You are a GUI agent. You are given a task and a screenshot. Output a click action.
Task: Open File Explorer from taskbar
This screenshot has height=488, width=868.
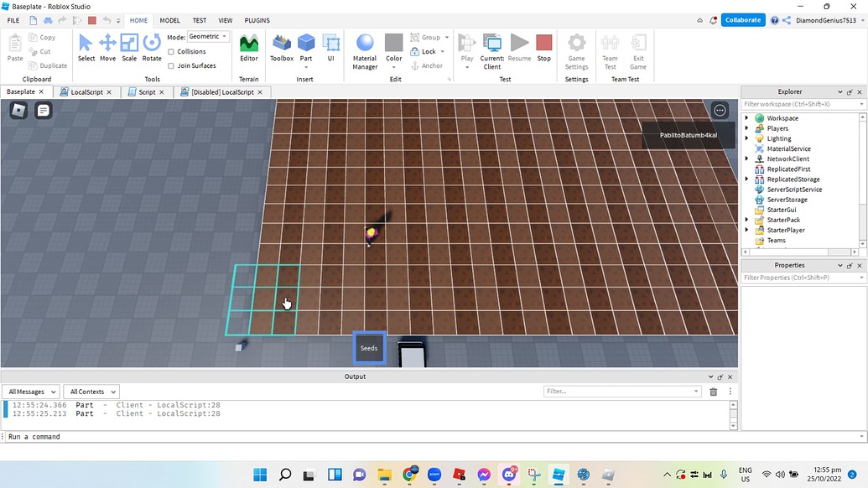click(x=384, y=475)
